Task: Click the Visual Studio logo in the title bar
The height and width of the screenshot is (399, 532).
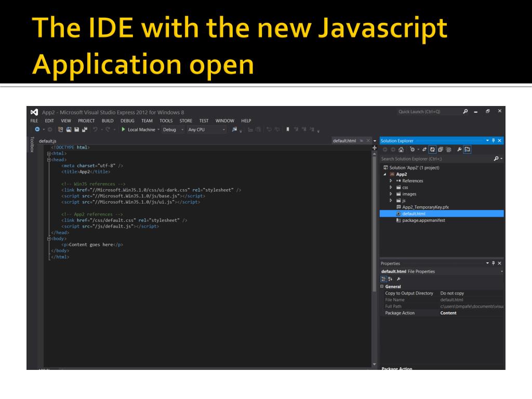Action: [34, 112]
